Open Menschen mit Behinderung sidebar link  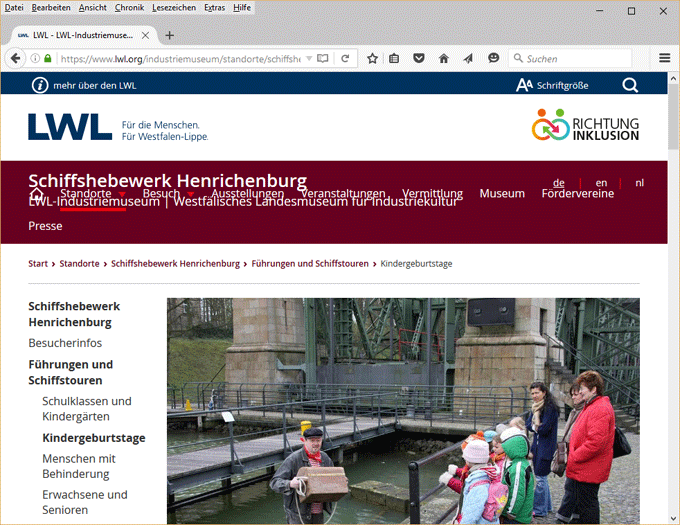(x=79, y=466)
